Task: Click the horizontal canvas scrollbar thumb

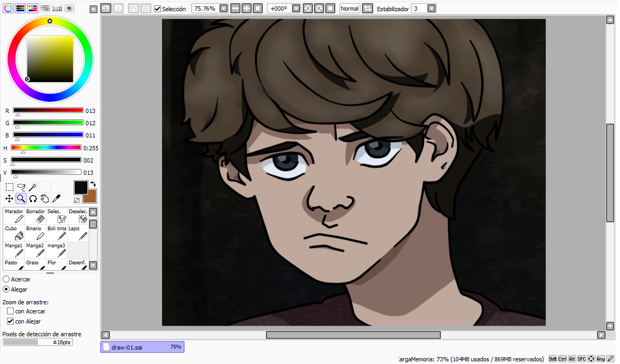Action: tap(353, 335)
